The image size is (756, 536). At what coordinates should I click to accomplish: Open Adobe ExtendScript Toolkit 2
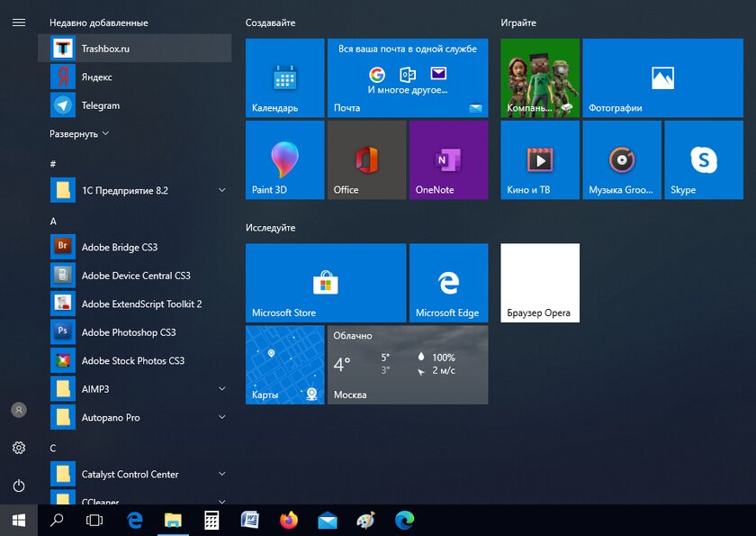[x=134, y=304]
